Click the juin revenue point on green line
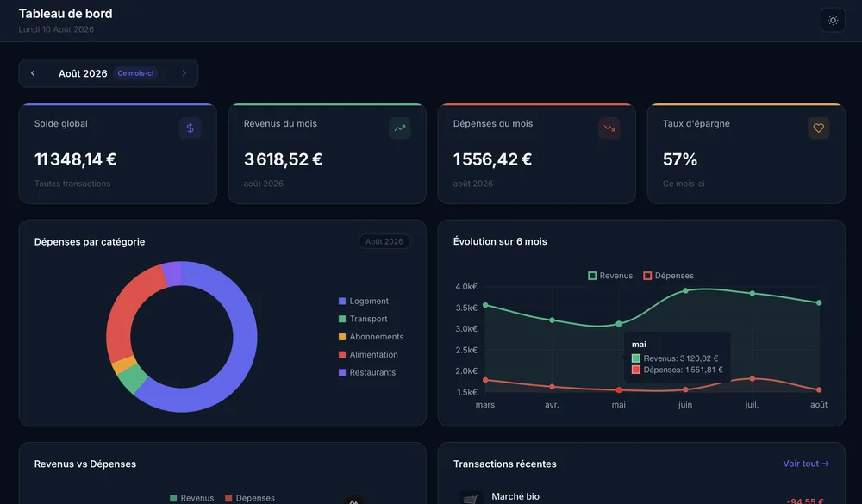 pyautogui.click(x=685, y=290)
